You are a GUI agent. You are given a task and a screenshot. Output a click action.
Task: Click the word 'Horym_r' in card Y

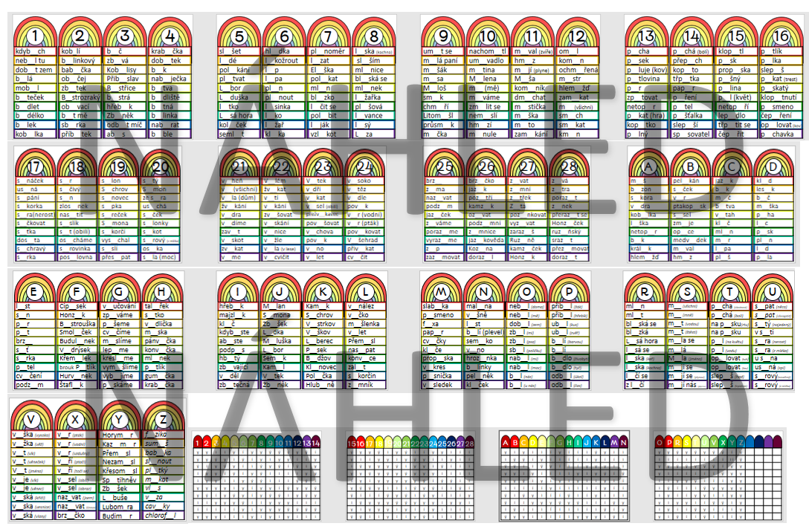(x=117, y=435)
